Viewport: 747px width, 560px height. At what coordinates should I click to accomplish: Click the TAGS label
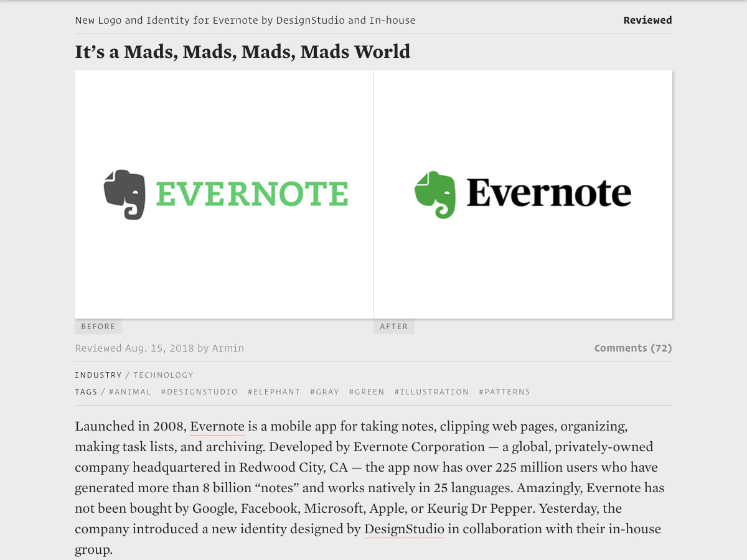point(86,392)
